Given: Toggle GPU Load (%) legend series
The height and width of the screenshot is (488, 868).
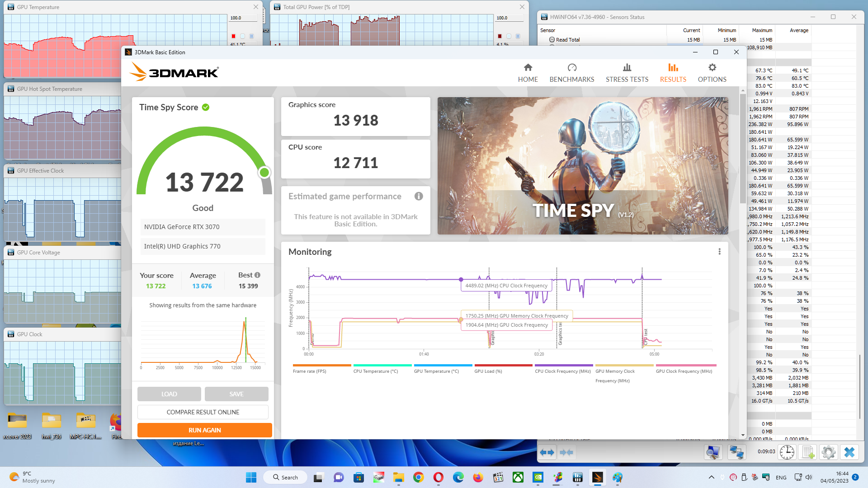Looking at the screenshot, I should coord(488,371).
